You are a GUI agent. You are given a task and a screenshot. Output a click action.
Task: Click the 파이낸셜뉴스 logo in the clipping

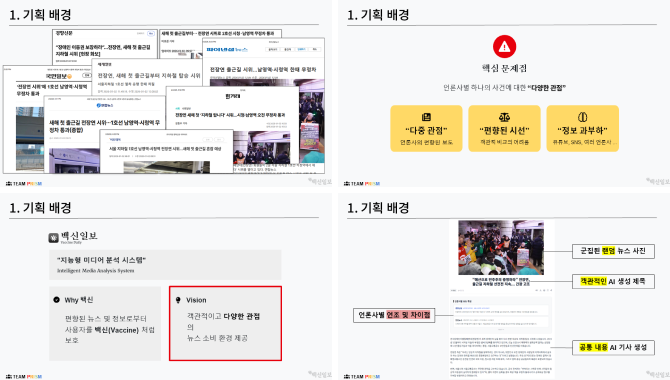pos(227,50)
